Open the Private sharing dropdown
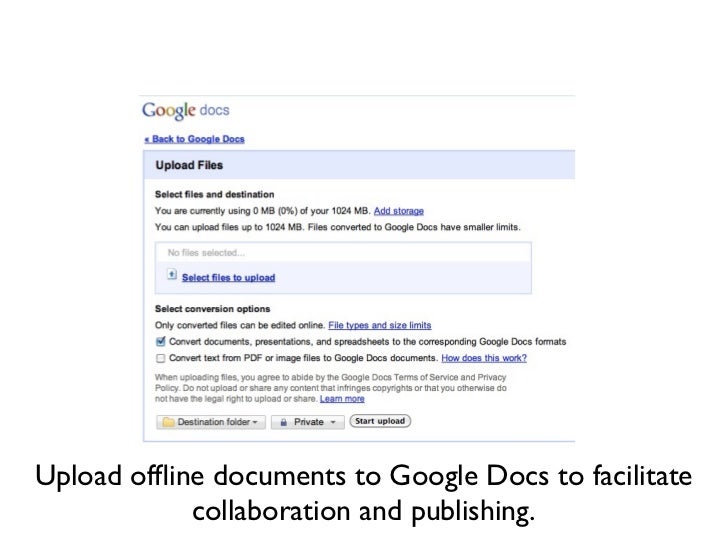Image resolution: width=728 pixels, height=546 pixels. click(308, 422)
